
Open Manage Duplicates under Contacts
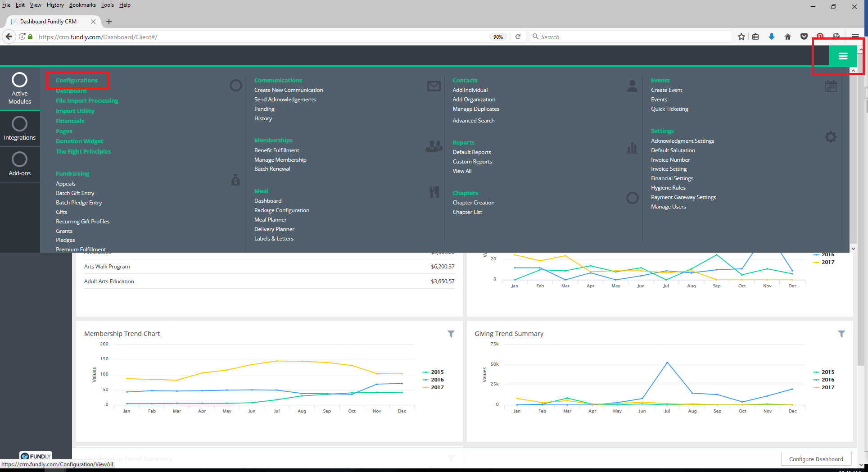[x=476, y=109]
